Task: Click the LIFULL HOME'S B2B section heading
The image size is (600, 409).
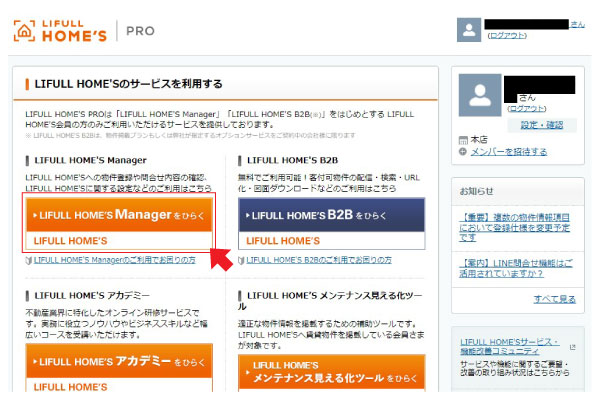Action: [x=292, y=160]
